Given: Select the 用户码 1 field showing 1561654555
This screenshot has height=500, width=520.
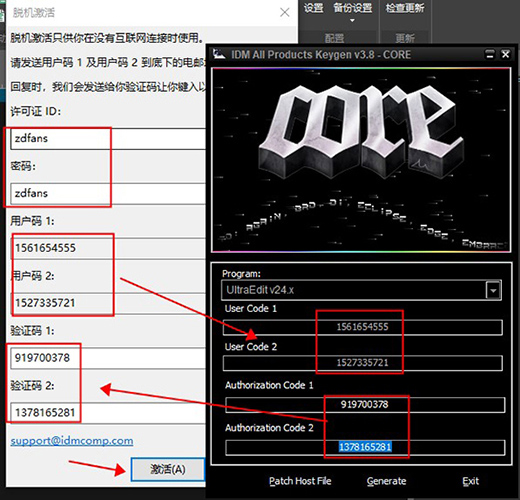Looking at the screenshot, I should [108, 248].
